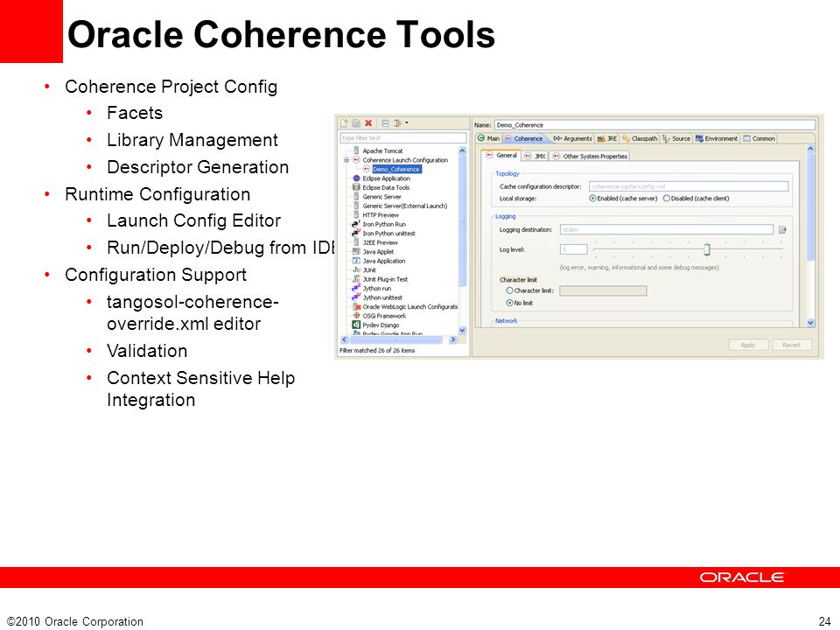Click the browse icon beside Logging destination

coord(782,230)
